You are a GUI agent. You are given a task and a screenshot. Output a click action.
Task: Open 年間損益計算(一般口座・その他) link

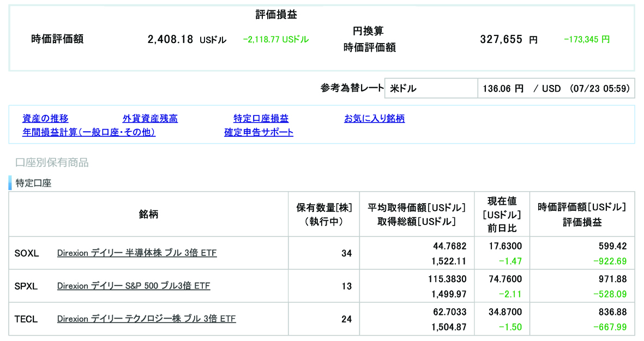tap(89, 132)
